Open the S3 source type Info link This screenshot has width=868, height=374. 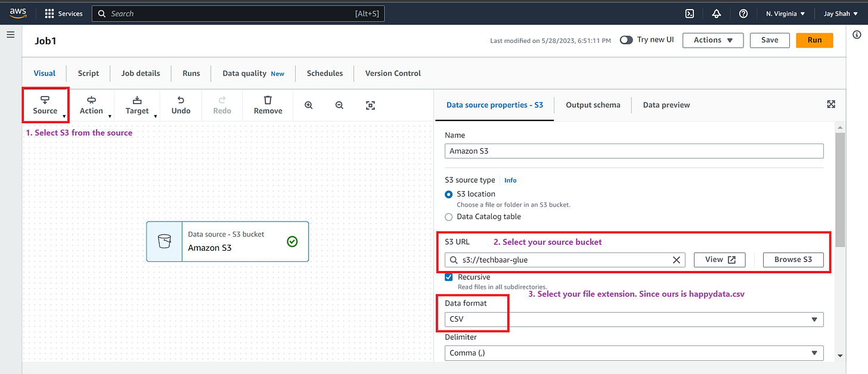pos(510,180)
